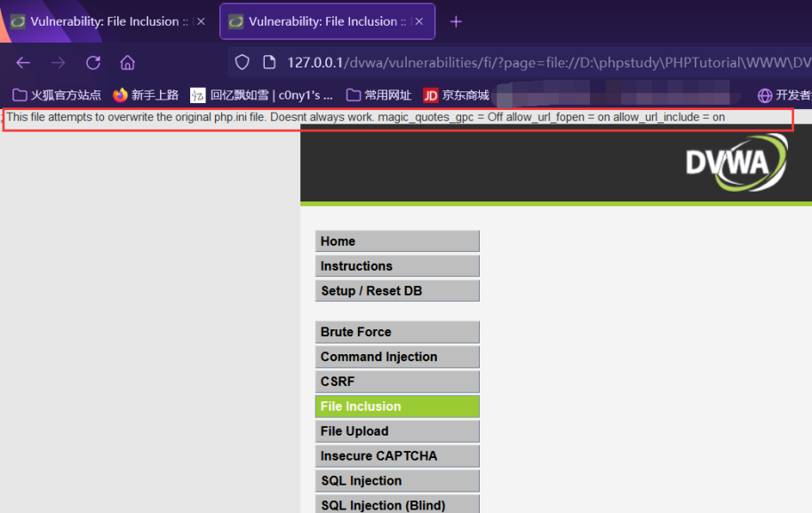The image size is (812, 513).
Task: Open the File Upload page
Action: point(397,431)
